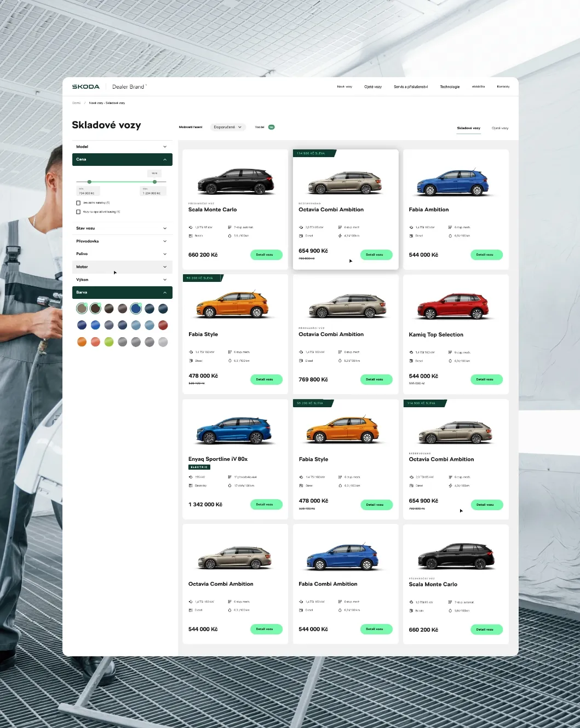The width and height of the screenshot is (580, 728).
Task: Collapse the Cena filter section
Action: click(x=122, y=159)
